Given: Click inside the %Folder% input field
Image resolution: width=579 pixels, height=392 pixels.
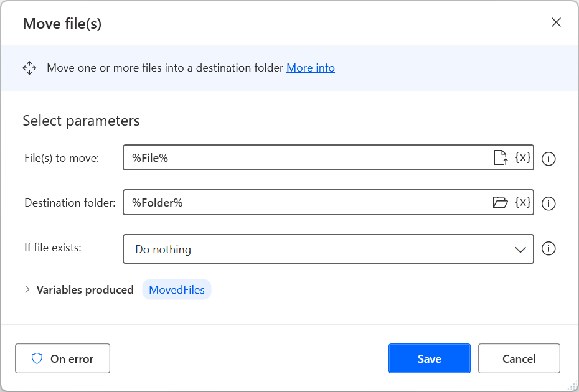Looking at the screenshot, I should tap(280, 202).
